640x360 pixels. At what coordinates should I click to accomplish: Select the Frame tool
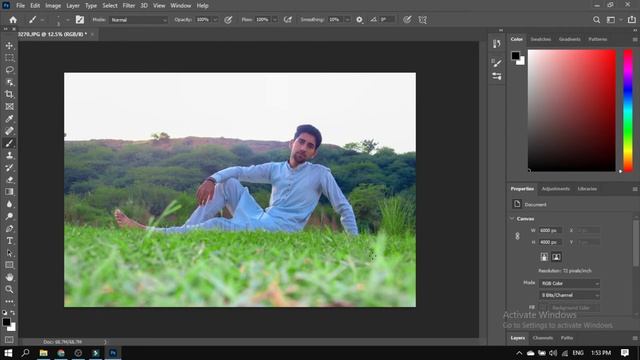(9, 107)
